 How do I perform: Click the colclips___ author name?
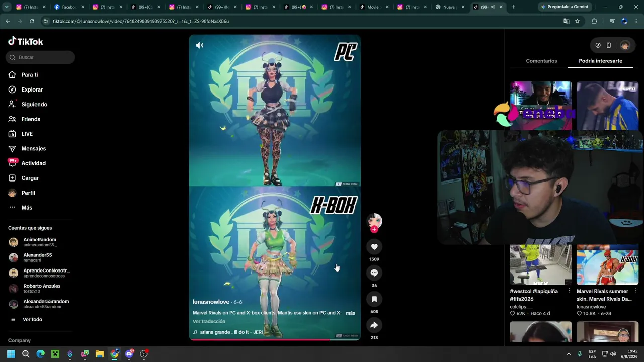tap(521, 307)
